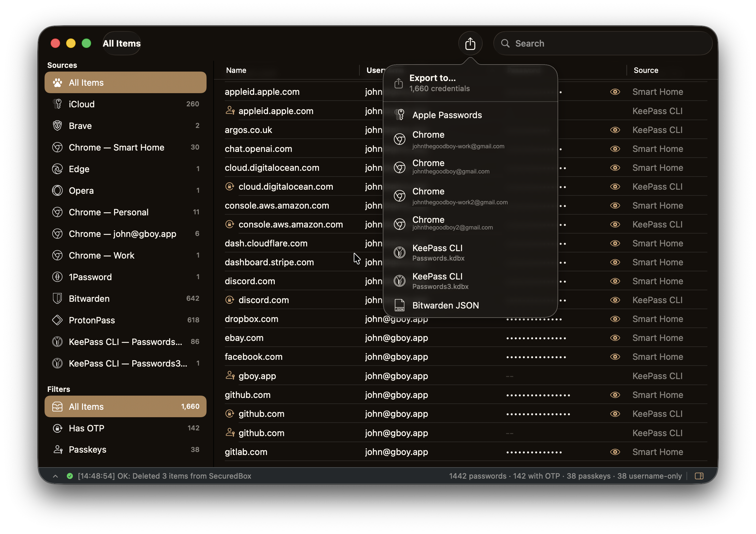The height and width of the screenshot is (534, 756).
Task: Select the Bitwarden shield source in sidebar
Action: coord(89,298)
